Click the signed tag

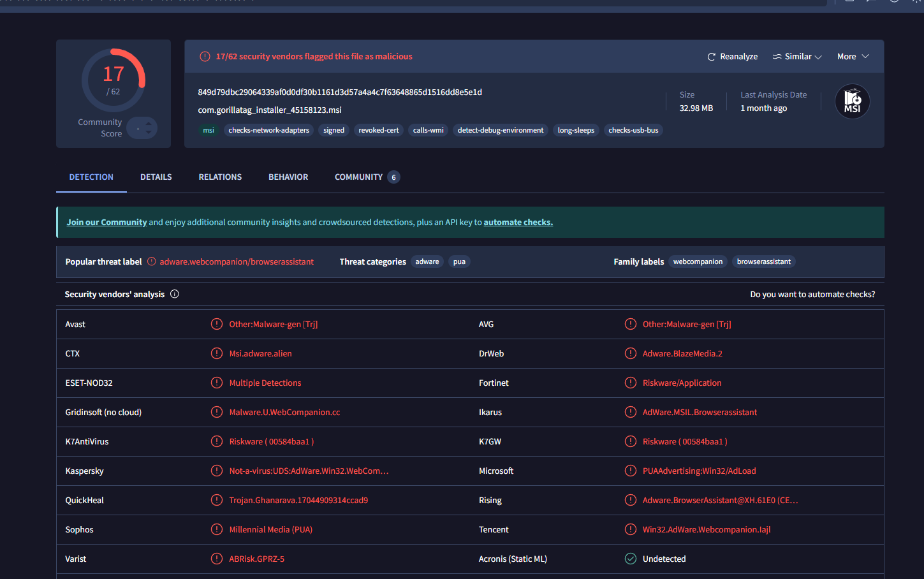click(334, 130)
